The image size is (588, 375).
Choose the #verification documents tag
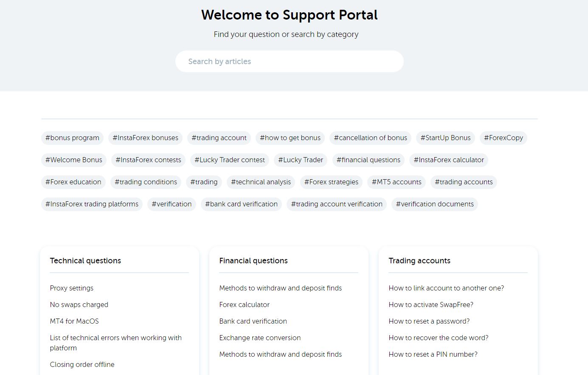point(435,204)
